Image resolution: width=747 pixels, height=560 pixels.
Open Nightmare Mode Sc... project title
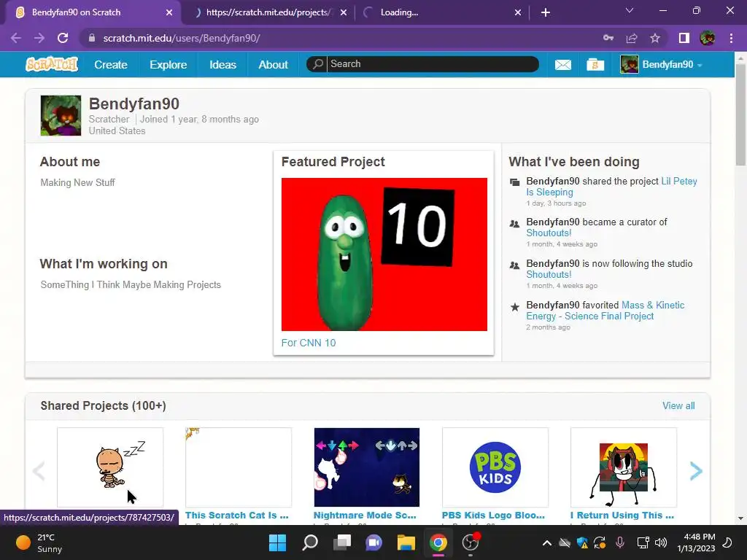point(365,516)
